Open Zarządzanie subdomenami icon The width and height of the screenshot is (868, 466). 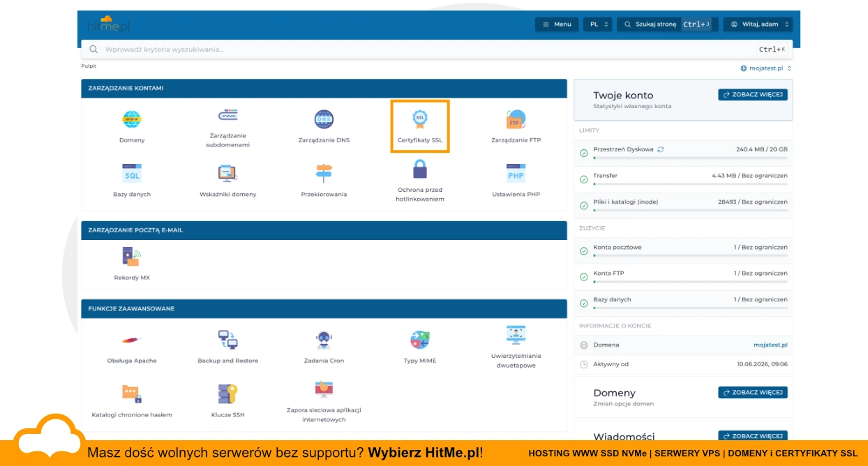pos(227,115)
